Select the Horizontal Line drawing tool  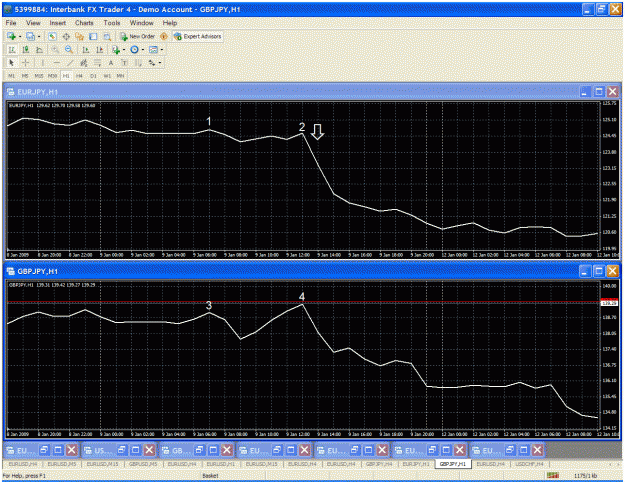57,63
